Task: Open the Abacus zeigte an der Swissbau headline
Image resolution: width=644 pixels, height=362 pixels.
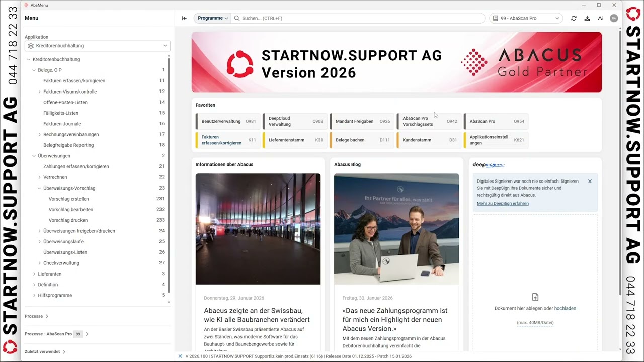Action: 257,315
